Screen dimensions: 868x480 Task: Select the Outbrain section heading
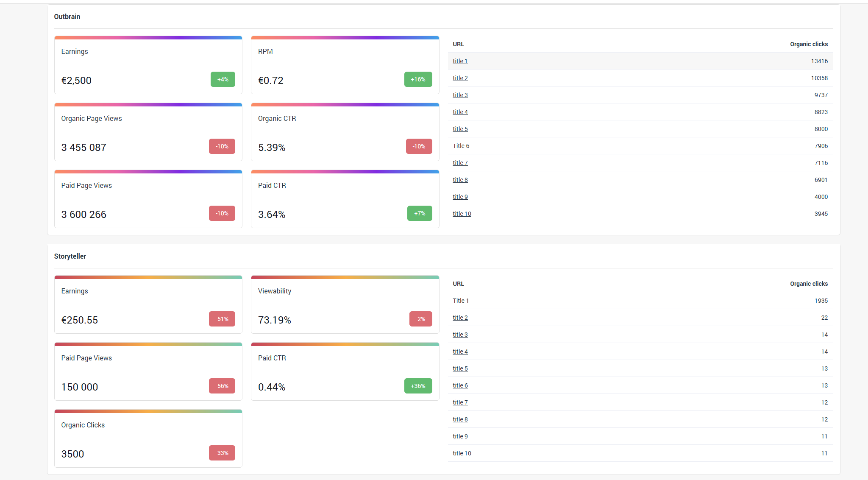[67, 17]
